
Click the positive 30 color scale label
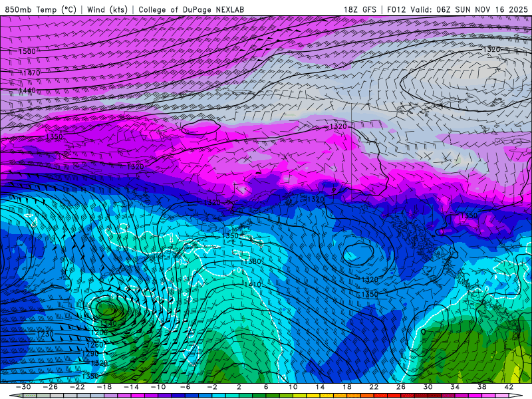pos(428,387)
